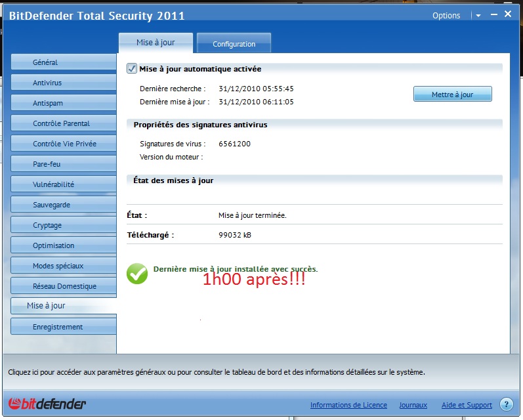This screenshot has height=420, width=523.
Task: Click the status text Mise à jour terminée
Action: coord(253,215)
